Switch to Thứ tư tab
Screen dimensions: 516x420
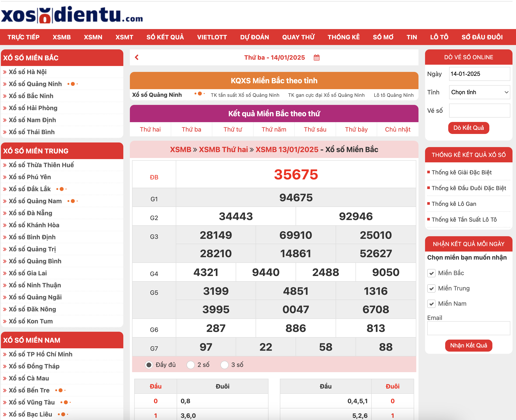233,129
